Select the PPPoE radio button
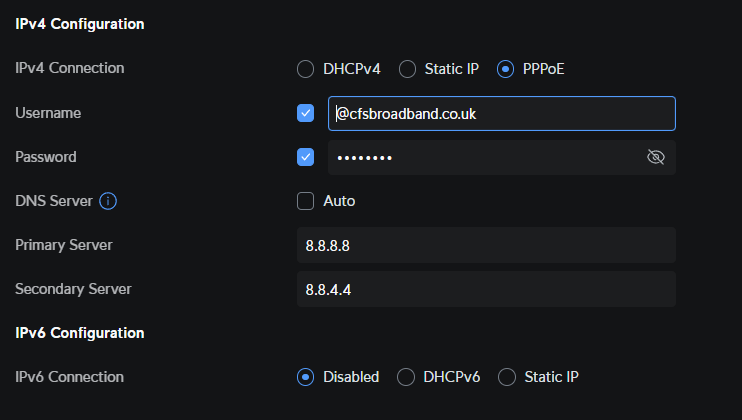 506,69
